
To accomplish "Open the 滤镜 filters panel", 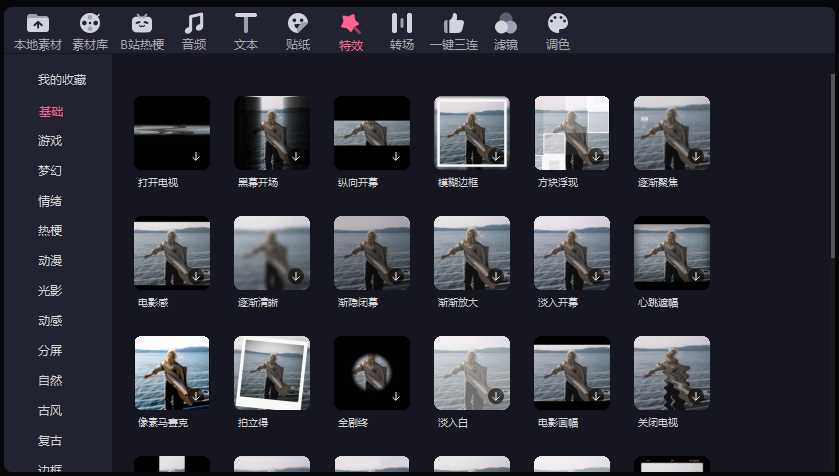I will [x=506, y=33].
